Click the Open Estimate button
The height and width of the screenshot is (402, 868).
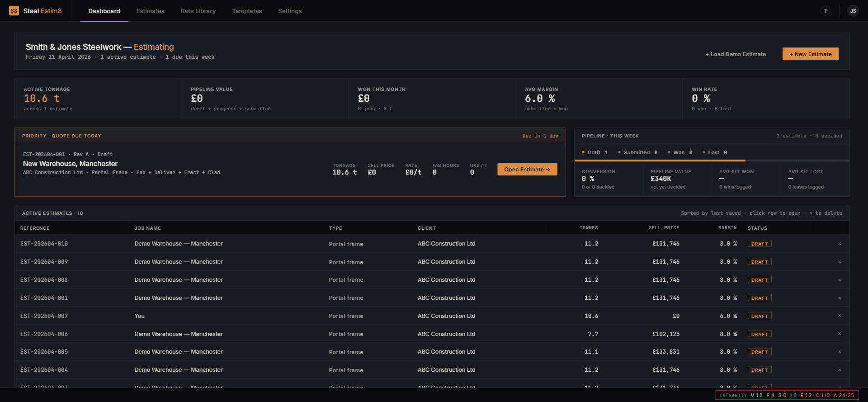527,169
